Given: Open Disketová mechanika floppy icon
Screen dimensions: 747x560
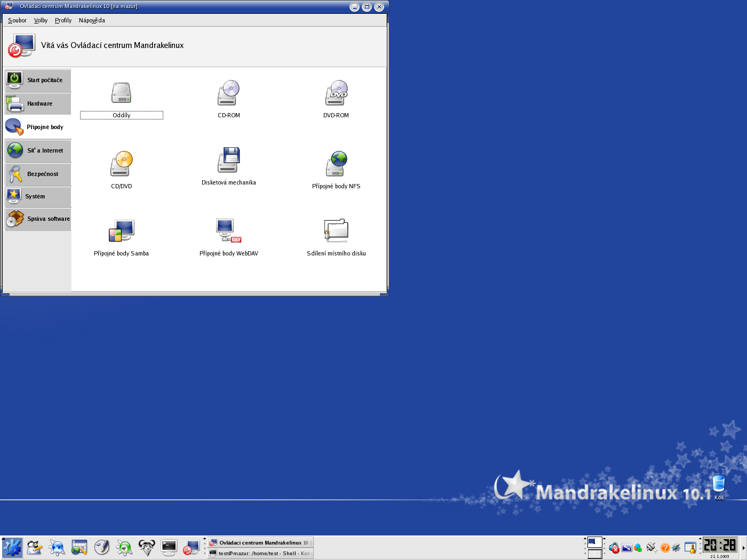Looking at the screenshot, I should [229, 160].
